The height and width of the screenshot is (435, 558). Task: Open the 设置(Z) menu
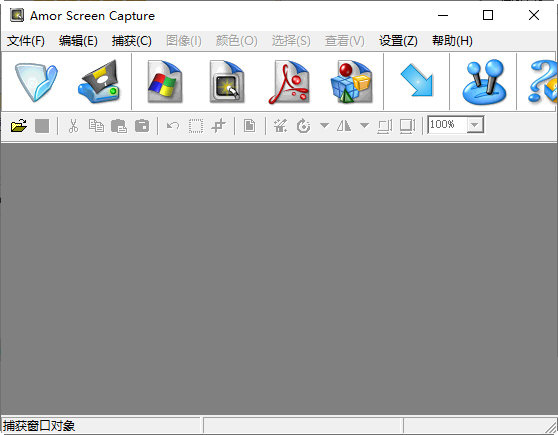[x=398, y=41]
